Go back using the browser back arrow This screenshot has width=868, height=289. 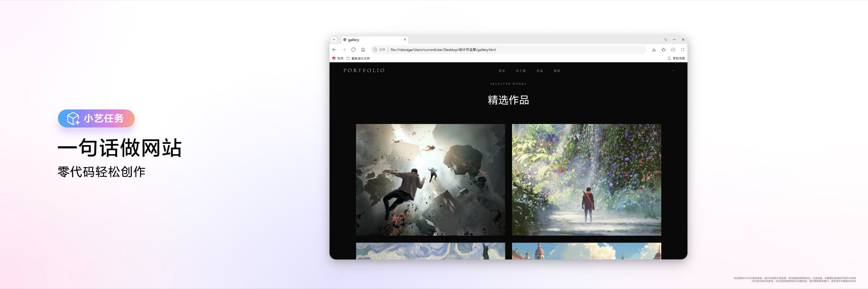[334, 50]
